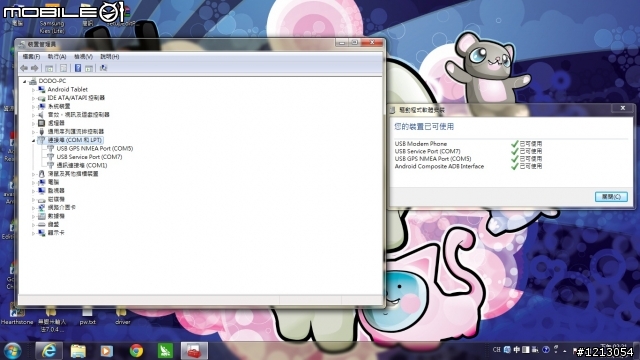The image size is (640, 360).
Task: Click the input method help icon in tray
Action: click(546, 350)
